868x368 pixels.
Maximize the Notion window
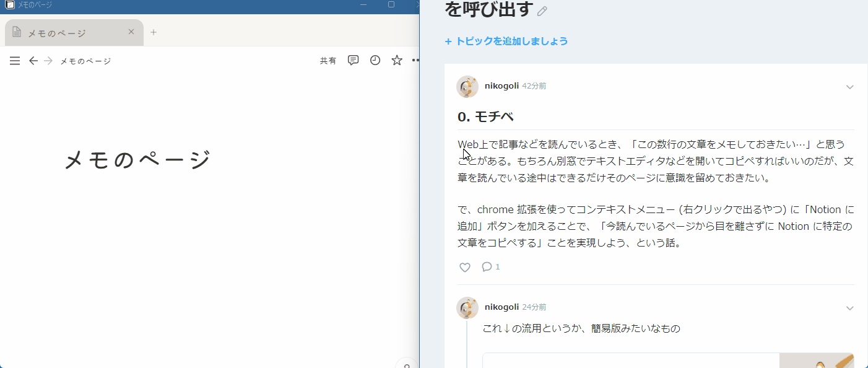pos(391,4)
